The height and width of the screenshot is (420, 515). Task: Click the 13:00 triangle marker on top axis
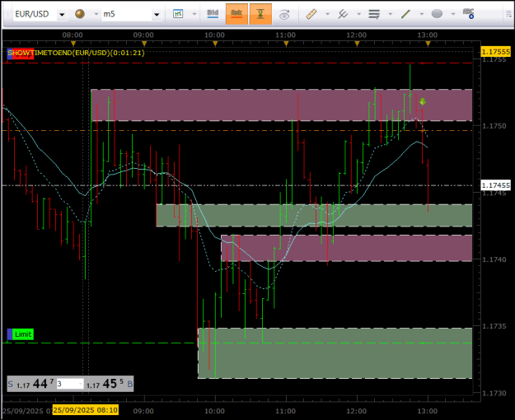tap(428, 44)
